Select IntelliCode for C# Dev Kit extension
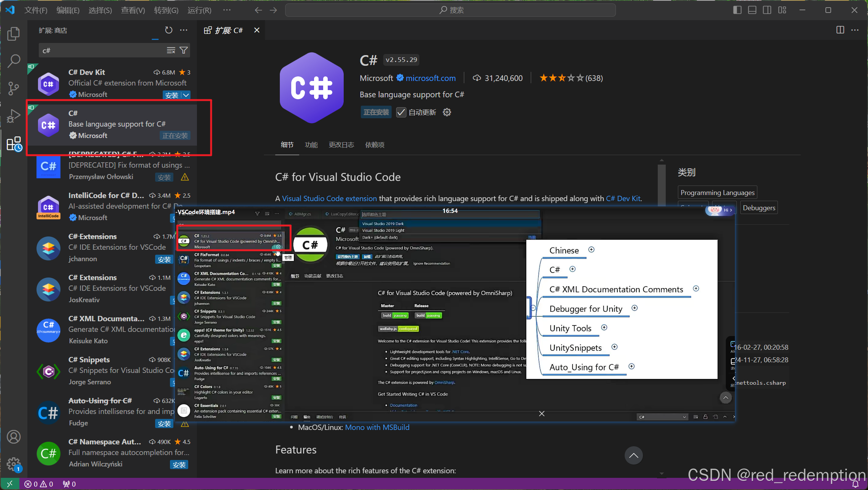Viewport: 868px width, 490px height. [113, 206]
